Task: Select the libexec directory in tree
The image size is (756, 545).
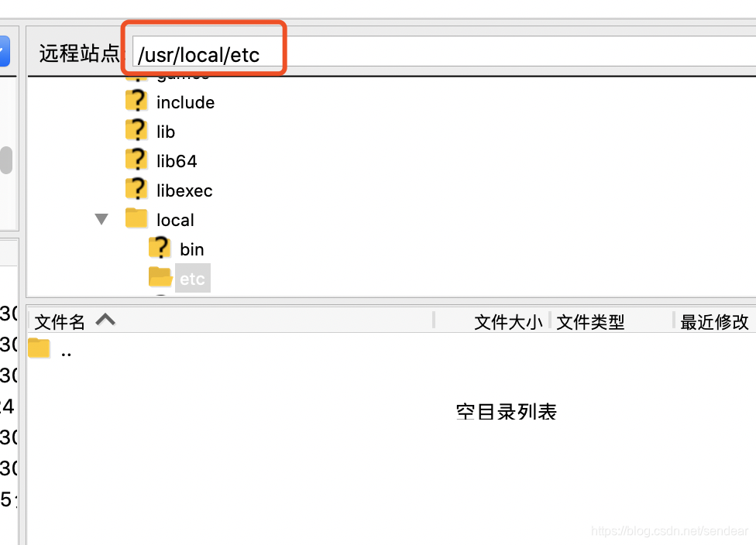Action: 186,190
